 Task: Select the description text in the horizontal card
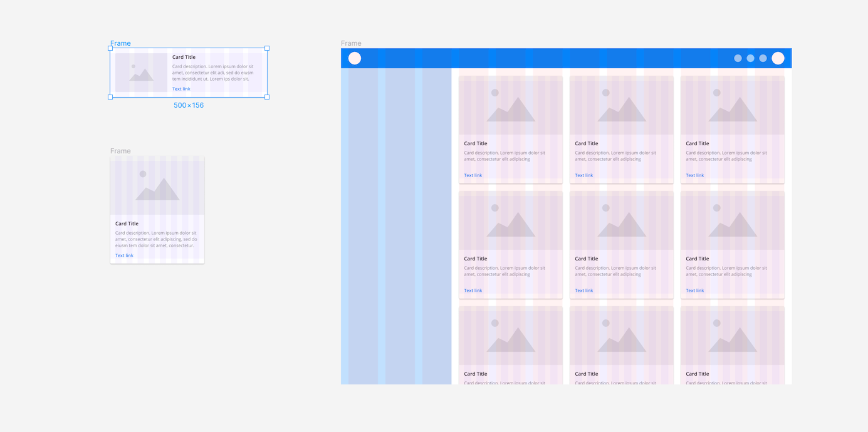(213, 73)
